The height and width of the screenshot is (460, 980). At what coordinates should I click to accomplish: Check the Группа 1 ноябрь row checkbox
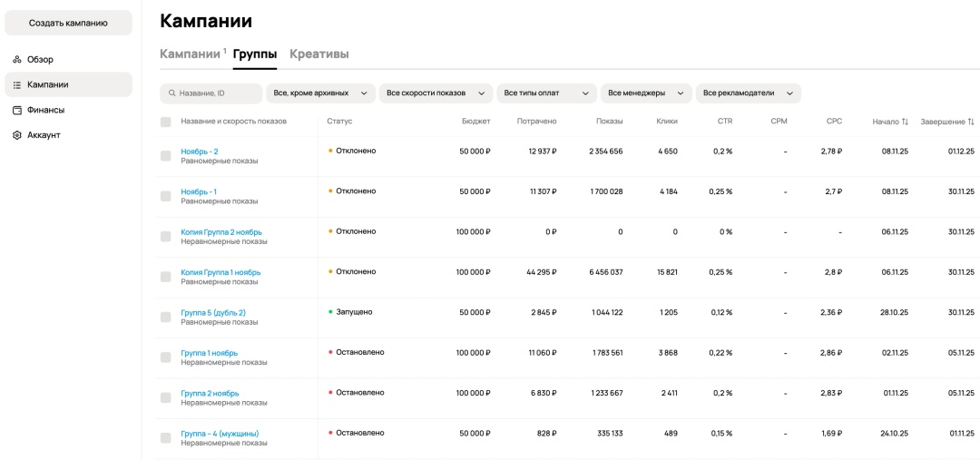click(x=165, y=357)
